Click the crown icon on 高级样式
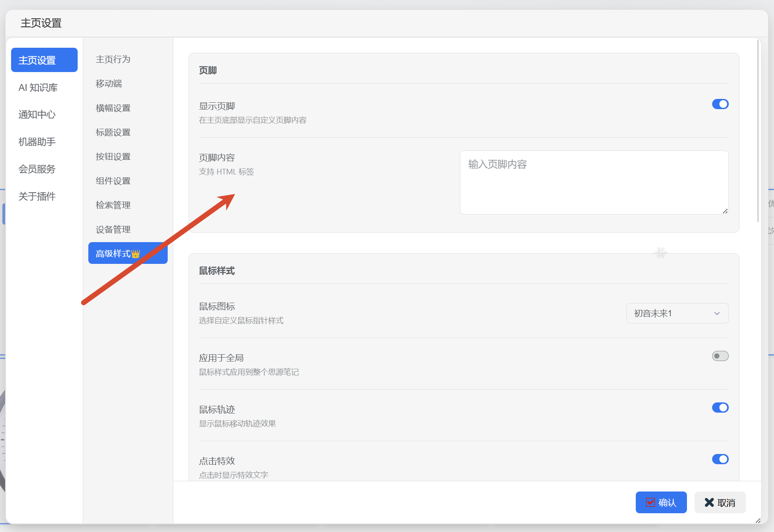Viewport: 774px width, 532px height. tap(136, 254)
